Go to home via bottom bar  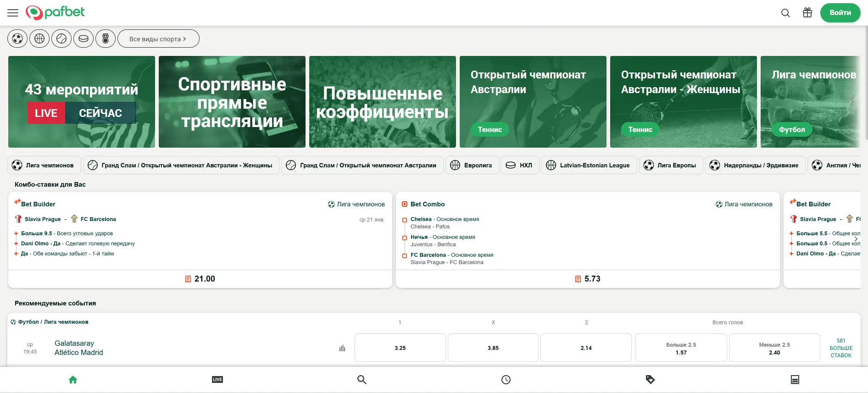73,380
